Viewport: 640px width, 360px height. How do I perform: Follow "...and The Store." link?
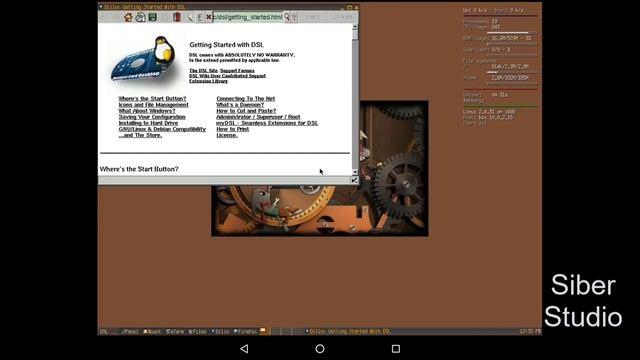(140, 135)
